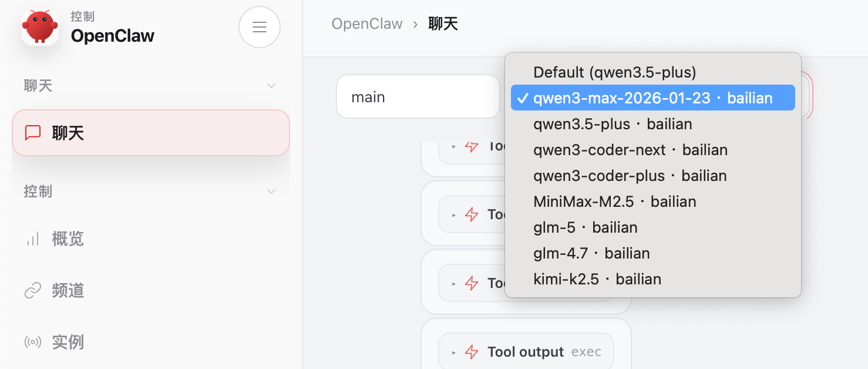
Task: Click 聊天 in the breadcrumb
Action: pyautogui.click(x=443, y=24)
